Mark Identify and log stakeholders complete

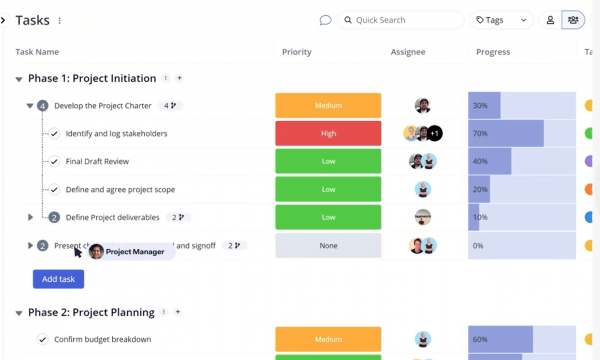click(x=54, y=134)
